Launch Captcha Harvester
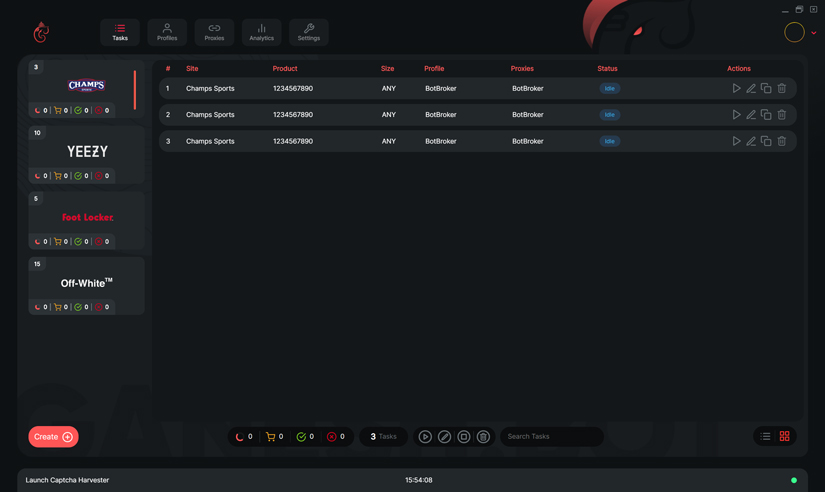825x492 pixels. (x=67, y=480)
